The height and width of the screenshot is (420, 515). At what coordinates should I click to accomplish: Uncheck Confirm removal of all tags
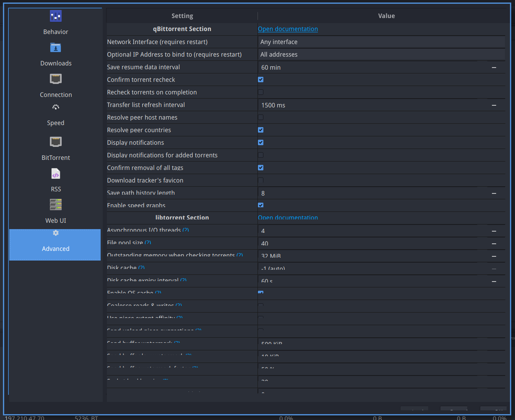point(261,167)
